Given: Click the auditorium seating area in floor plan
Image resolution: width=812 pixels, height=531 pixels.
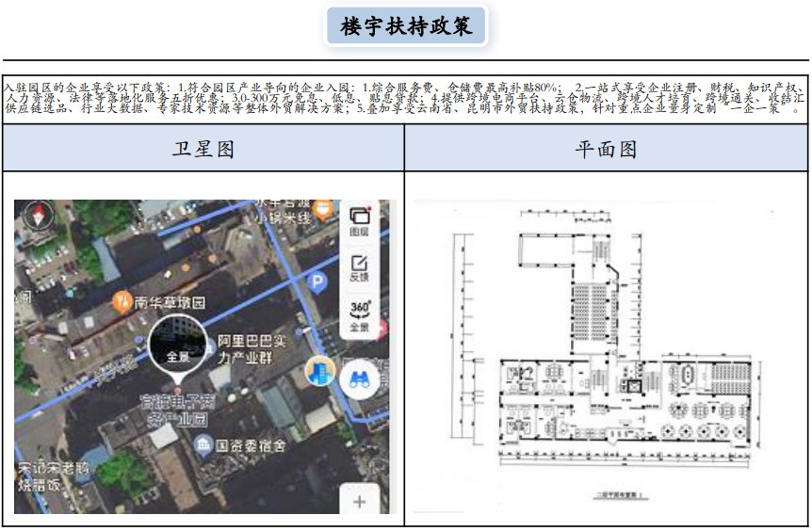Looking at the screenshot, I should [x=595, y=311].
